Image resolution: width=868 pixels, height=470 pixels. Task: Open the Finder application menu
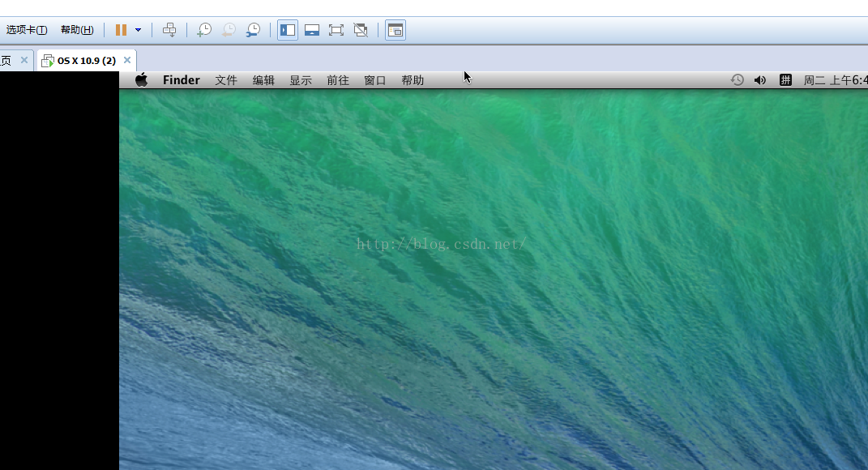tap(181, 80)
